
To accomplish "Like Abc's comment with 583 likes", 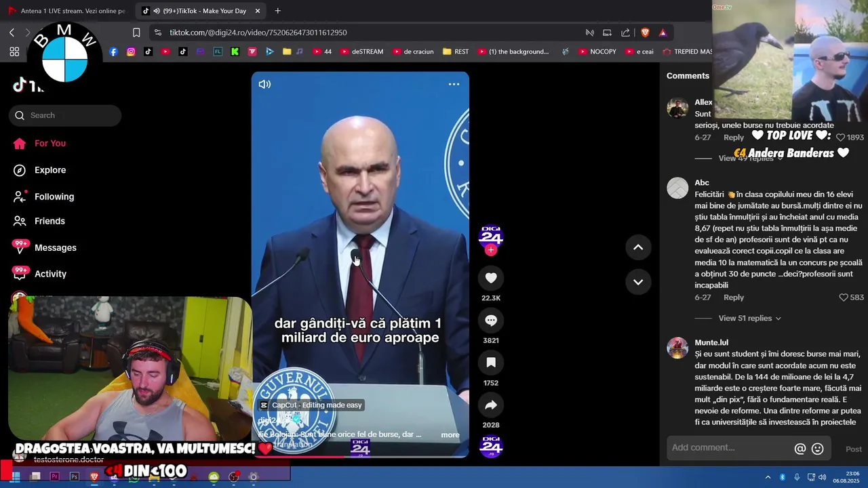I will 844,298.
